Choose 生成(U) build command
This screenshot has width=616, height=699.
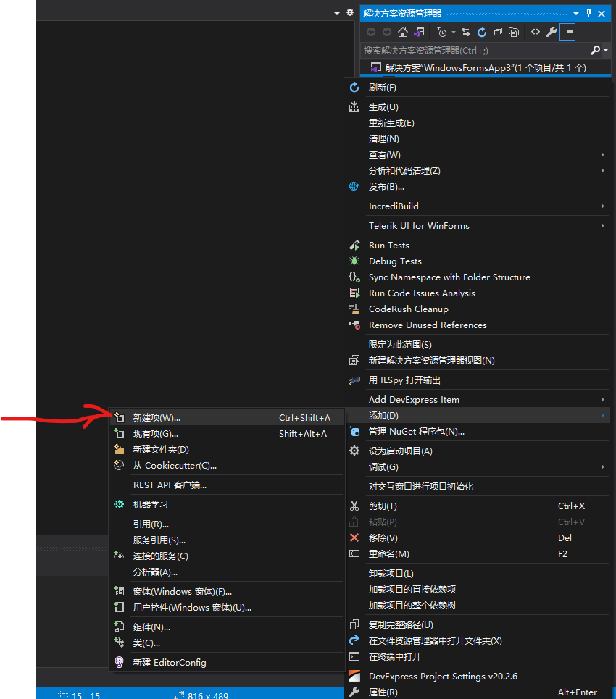click(x=478, y=107)
